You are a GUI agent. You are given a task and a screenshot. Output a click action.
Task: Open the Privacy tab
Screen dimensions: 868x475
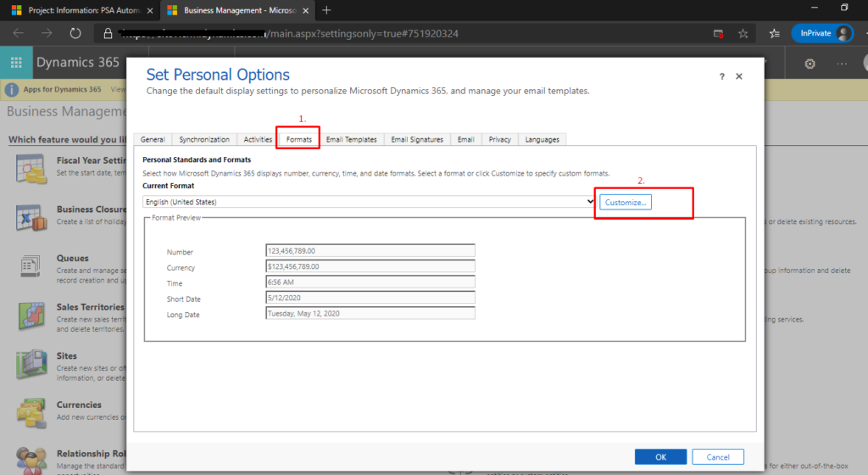coord(500,139)
